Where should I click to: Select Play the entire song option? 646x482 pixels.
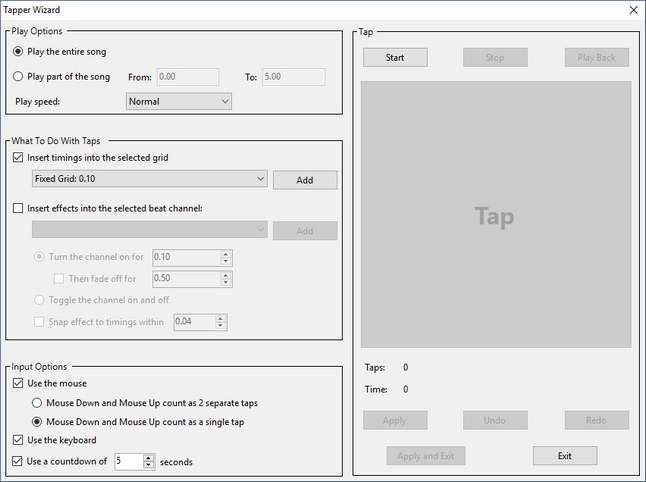tap(18, 52)
